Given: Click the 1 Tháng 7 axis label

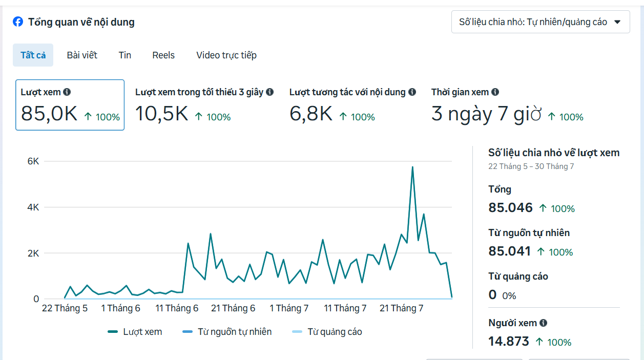Looking at the screenshot, I should pos(289,308).
